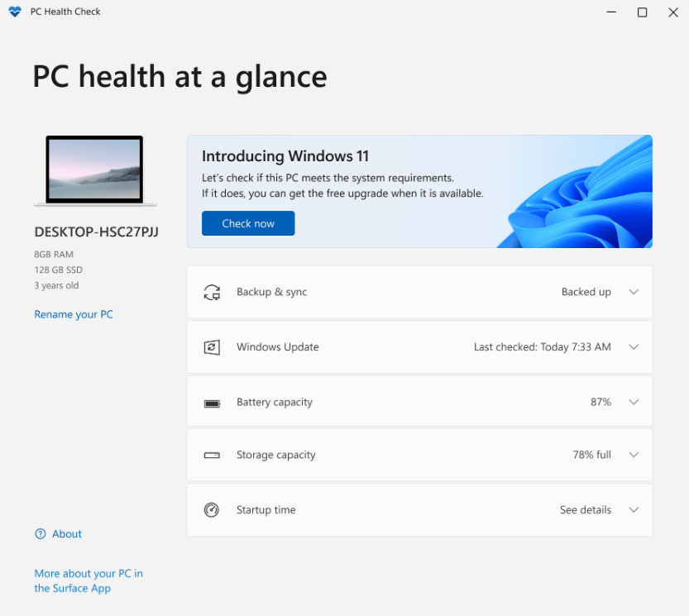Expand the Windows Update chevron

tap(634, 346)
